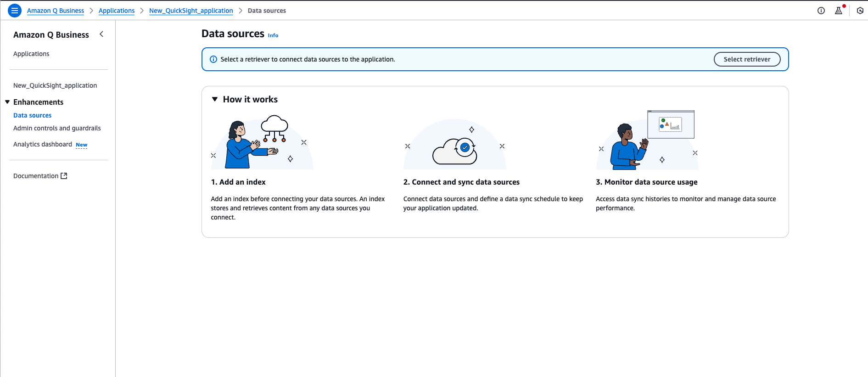Click the info circle icon in top bar
This screenshot has height=377, width=868.
click(x=821, y=11)
